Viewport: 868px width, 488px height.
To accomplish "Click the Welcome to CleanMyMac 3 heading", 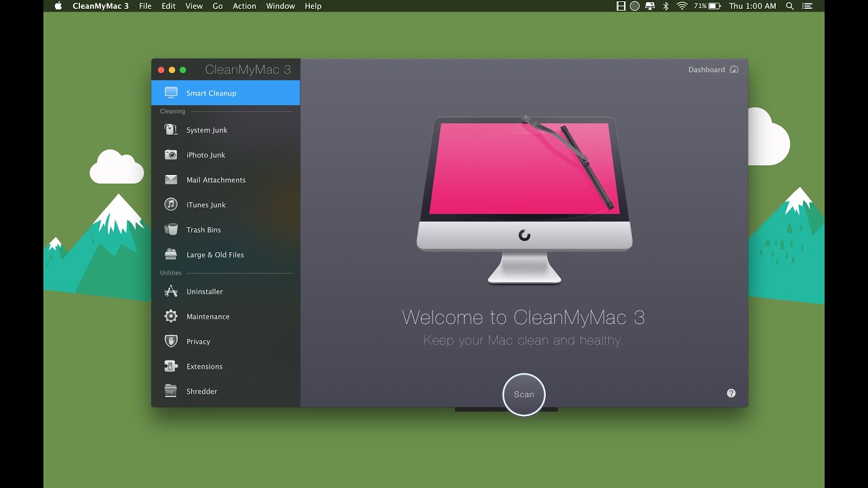I will coord(524,317).
